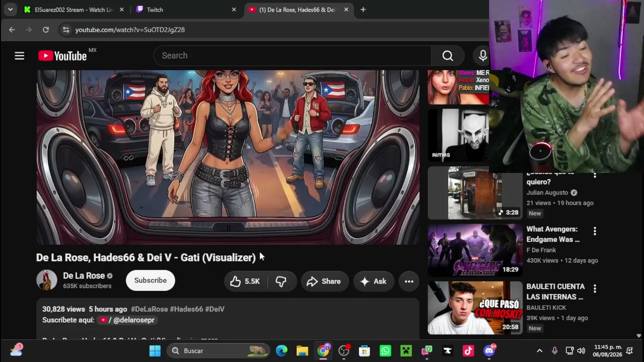Open volume settings in system tray
The width and height of the screenshot is (644, 362).
[581, 351]
